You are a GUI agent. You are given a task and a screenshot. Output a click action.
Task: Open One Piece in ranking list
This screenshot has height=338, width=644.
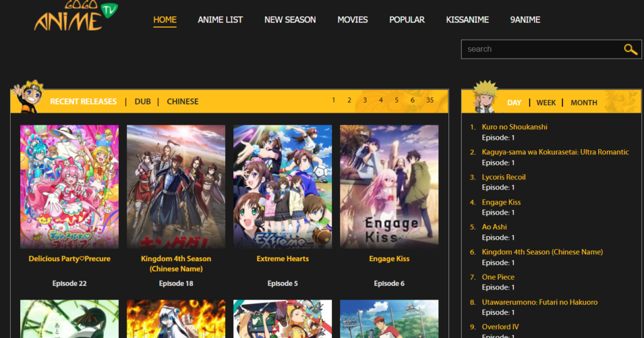(498, 277)
